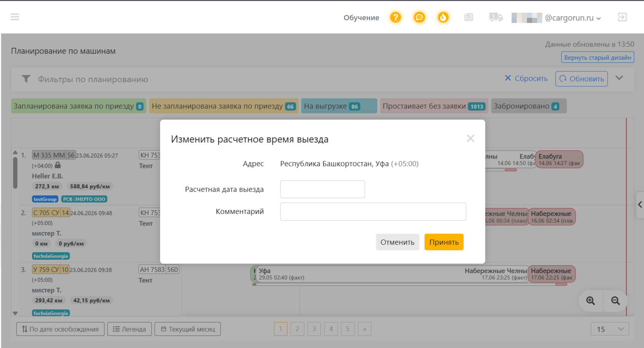Zoom out the timeline with magnifier minus

click(615, 301)
